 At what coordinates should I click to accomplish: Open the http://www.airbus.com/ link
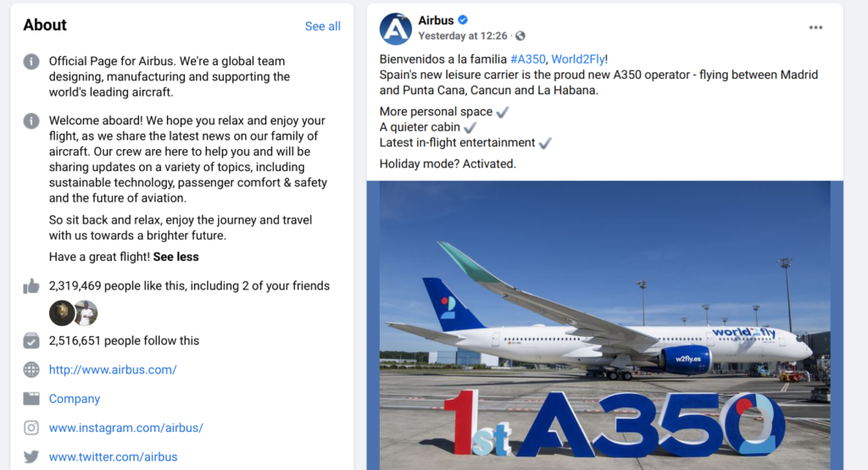point(113,369)
